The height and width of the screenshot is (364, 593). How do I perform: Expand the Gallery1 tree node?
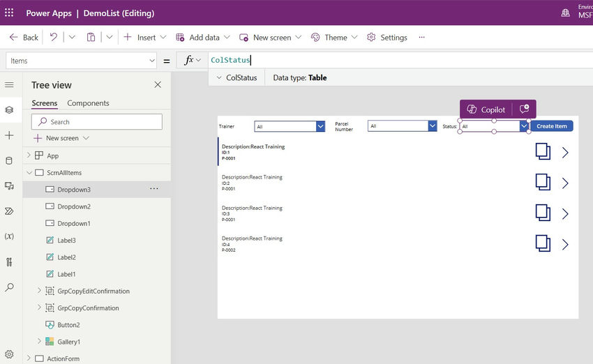(x=39, y=342)
